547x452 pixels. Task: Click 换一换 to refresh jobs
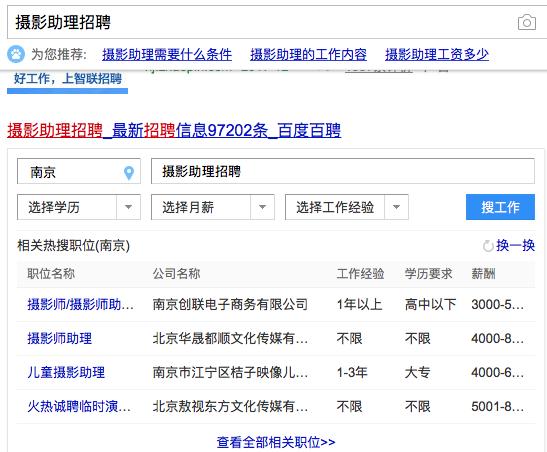point(515,246)
